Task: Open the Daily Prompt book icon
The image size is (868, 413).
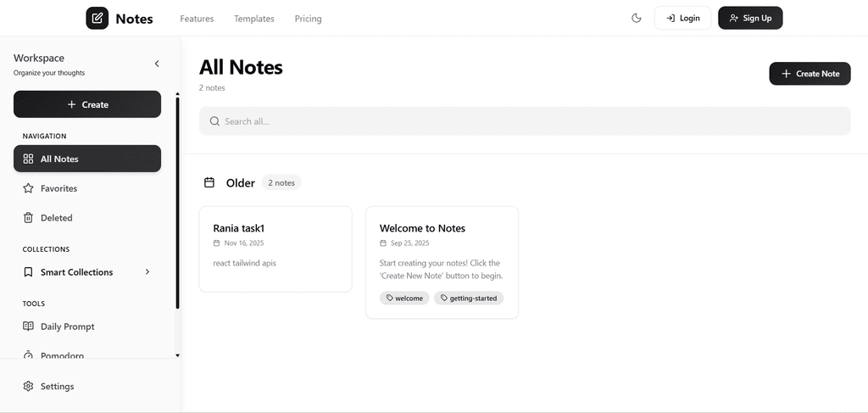Action: (28, 326)
